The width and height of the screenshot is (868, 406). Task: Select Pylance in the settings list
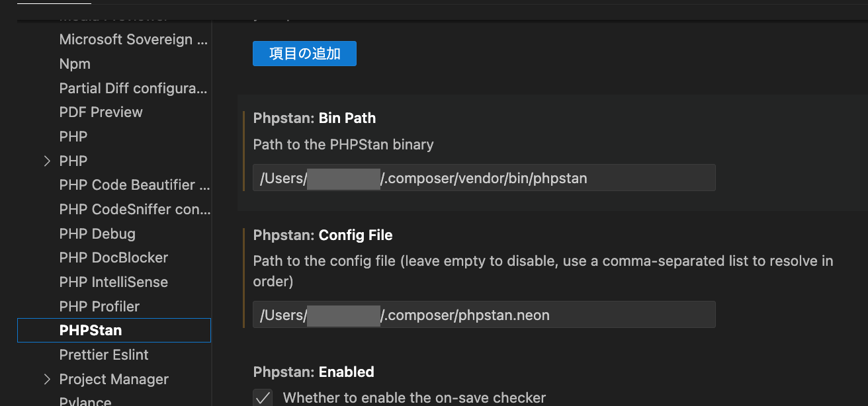[x=84, y=400]
